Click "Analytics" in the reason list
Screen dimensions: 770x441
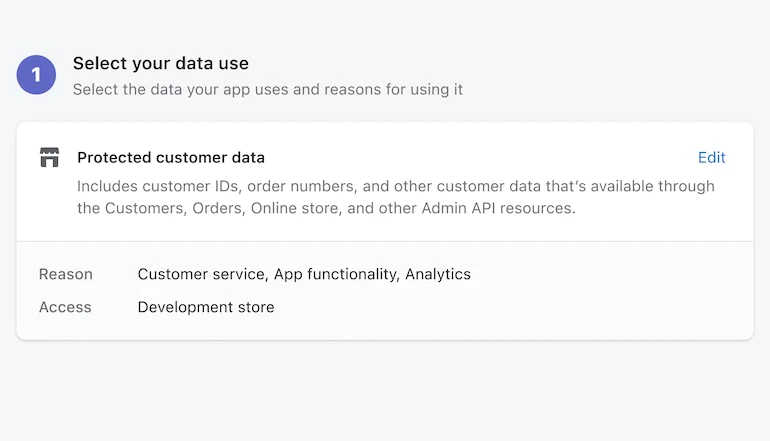[438, 274]
